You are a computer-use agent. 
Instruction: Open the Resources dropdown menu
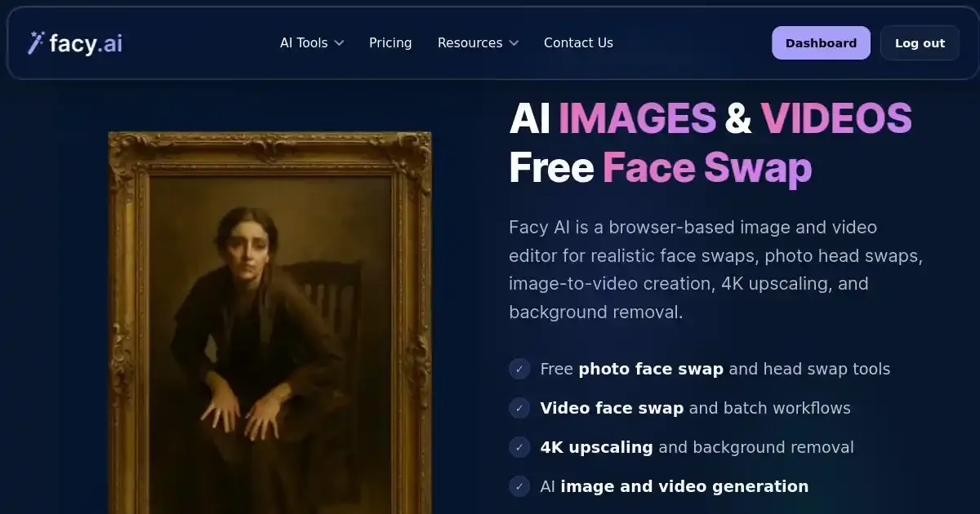(x=478, y=43)
